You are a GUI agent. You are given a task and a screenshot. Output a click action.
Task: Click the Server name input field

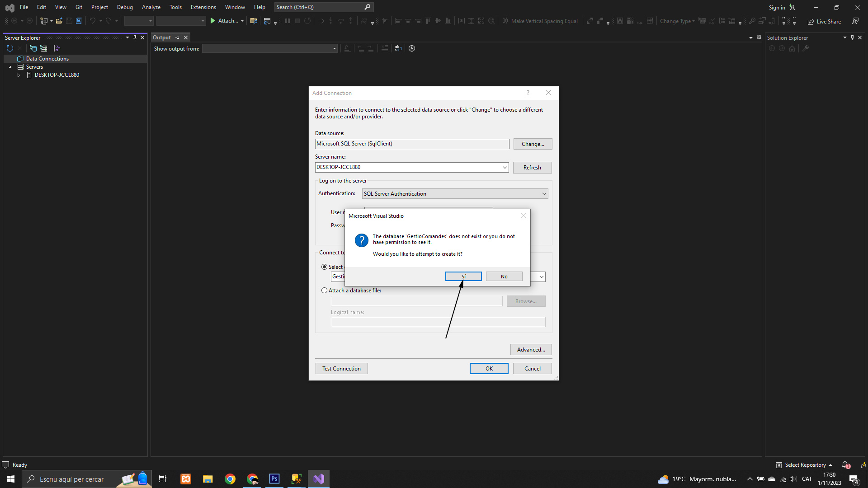tap(407, 167)
